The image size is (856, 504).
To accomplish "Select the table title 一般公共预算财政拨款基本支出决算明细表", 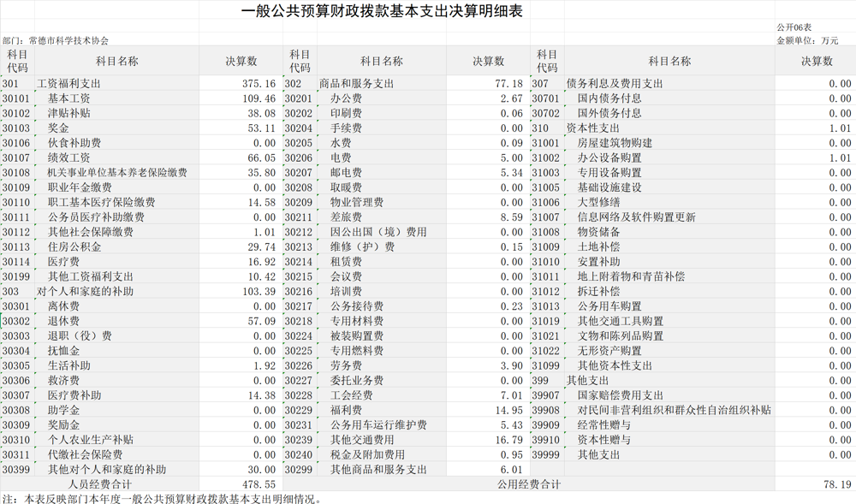I will (382, 11).
